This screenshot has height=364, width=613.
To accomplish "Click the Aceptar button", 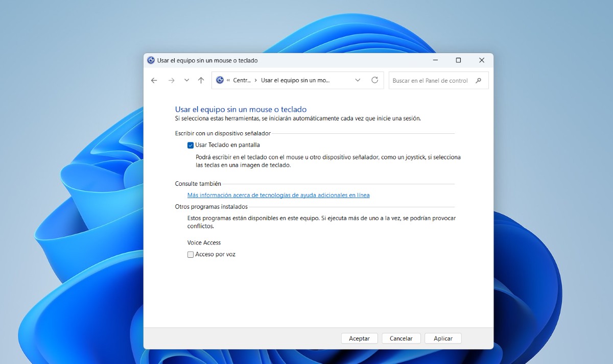I will (x=359, y=338).
